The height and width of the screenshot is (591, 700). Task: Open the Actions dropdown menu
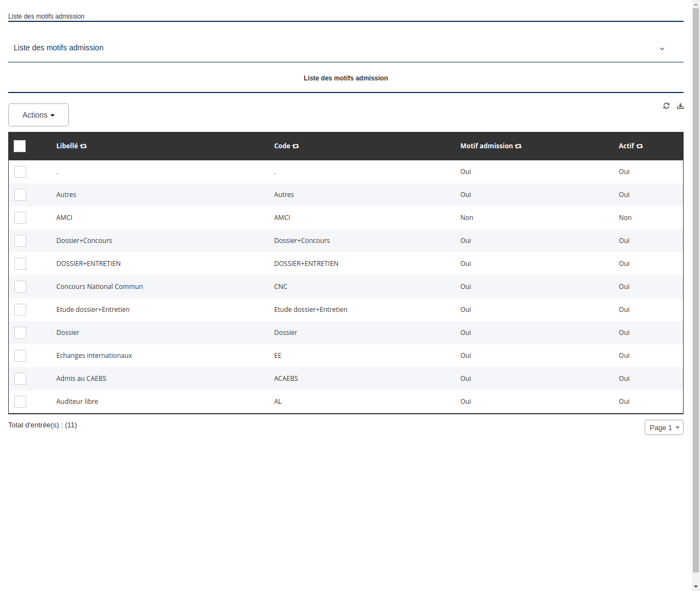[38, 115]
